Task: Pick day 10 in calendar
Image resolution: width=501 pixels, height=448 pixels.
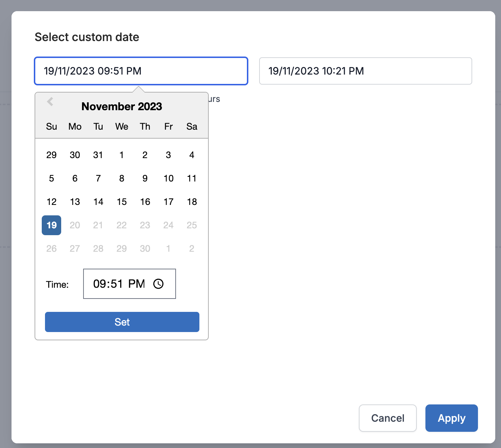Action: point(168,178)
